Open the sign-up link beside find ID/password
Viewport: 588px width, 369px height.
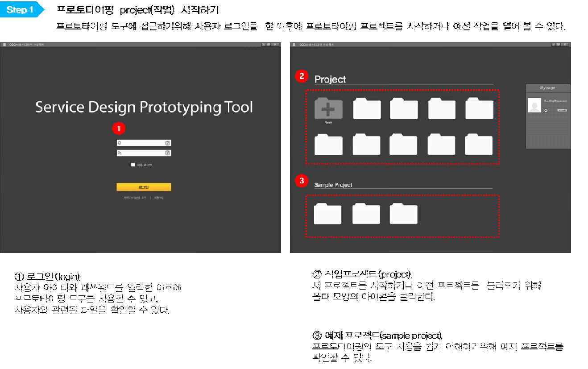[x=158, y=197]
